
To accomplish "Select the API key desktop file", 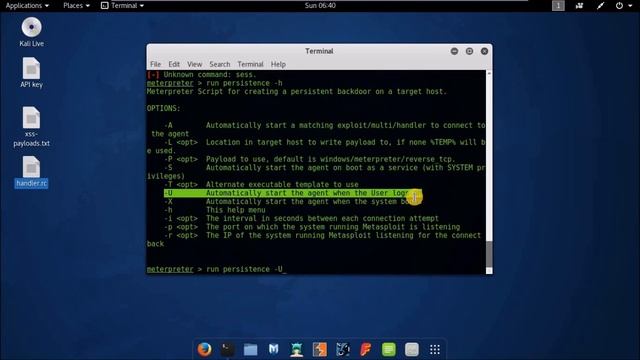I will pos(31,73).
